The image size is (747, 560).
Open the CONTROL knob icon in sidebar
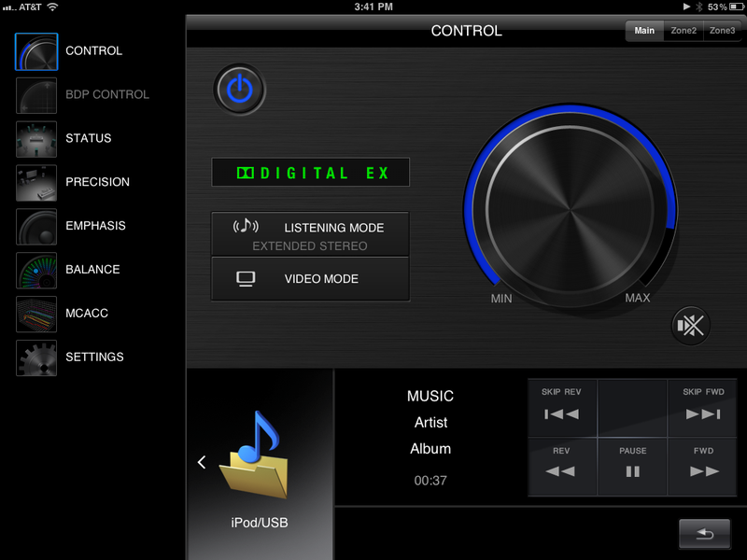36,51
